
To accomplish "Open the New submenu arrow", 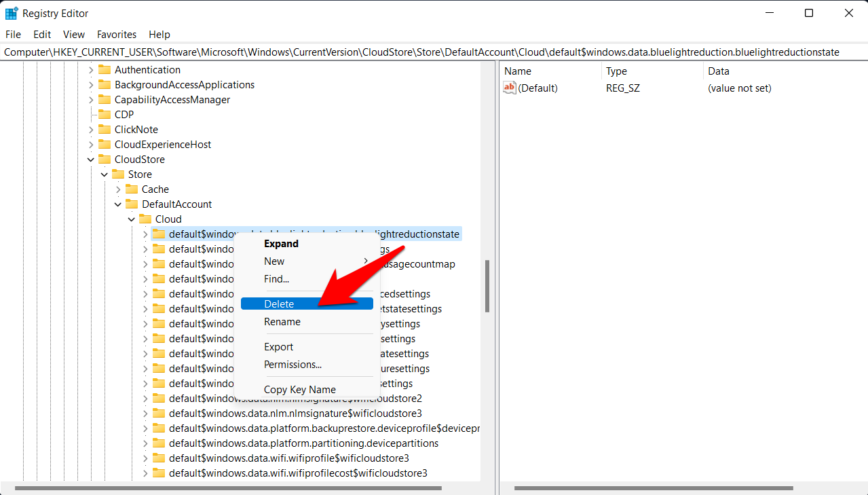I will pyautogui.click(x=365, y=261).
